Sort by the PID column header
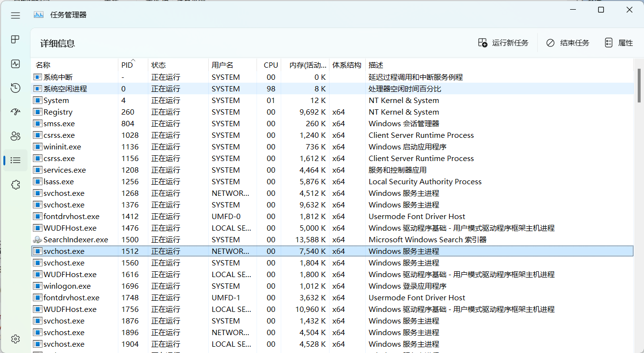This screenshot has width=644, height=353. coord(133,65)
